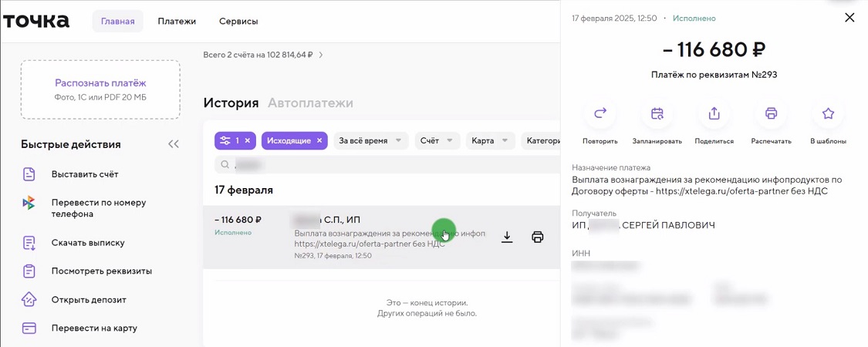Click the Точка logo
Screen dimensions: 868x347
[36, 21]
